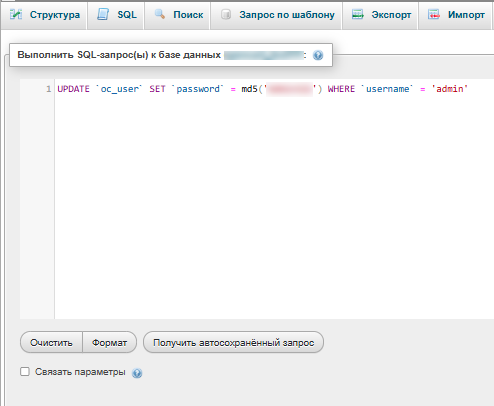The image size is (494, 406).
Task: Click the help icon next to Связать параметры
Action: [x=137, y=373]
